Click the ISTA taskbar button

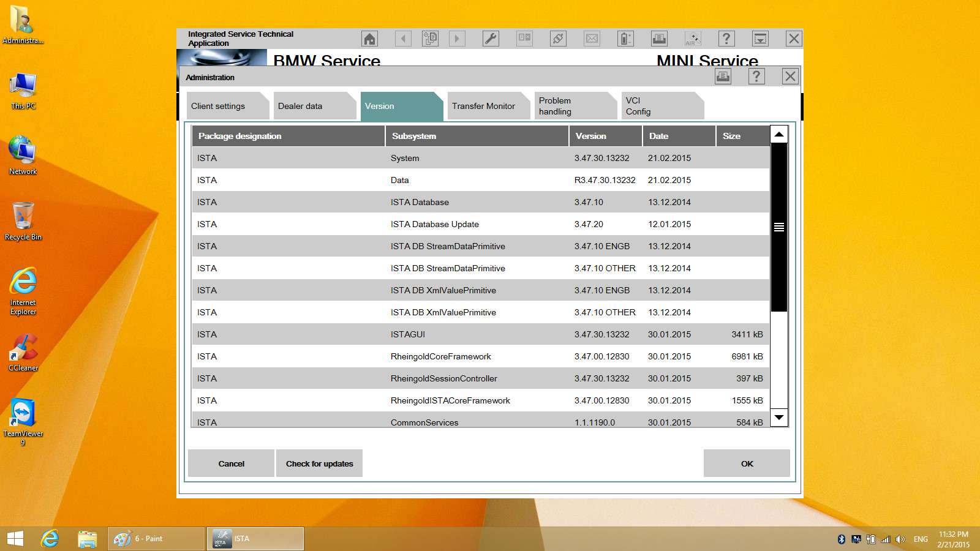[x=255, y=539]
